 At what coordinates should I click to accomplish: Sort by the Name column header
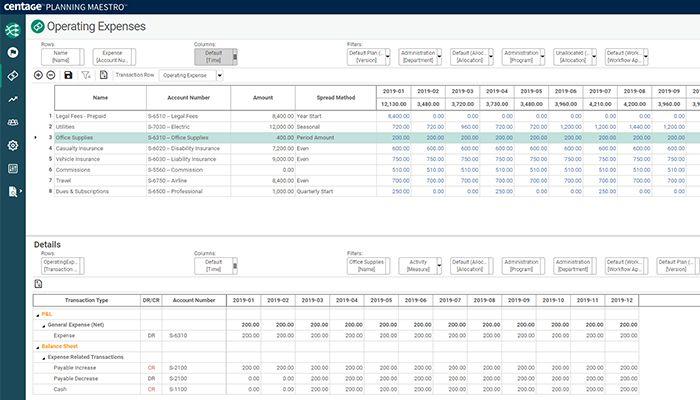(x=100, y=98)
